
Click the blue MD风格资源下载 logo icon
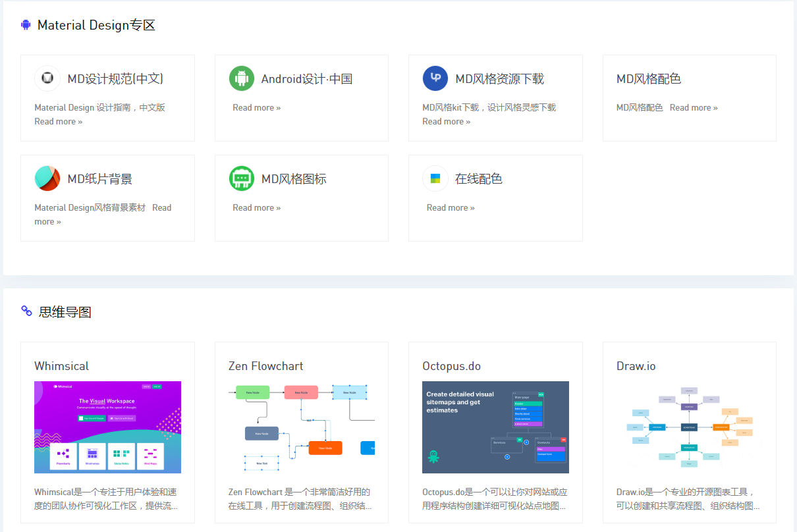[x=435, y=78]
